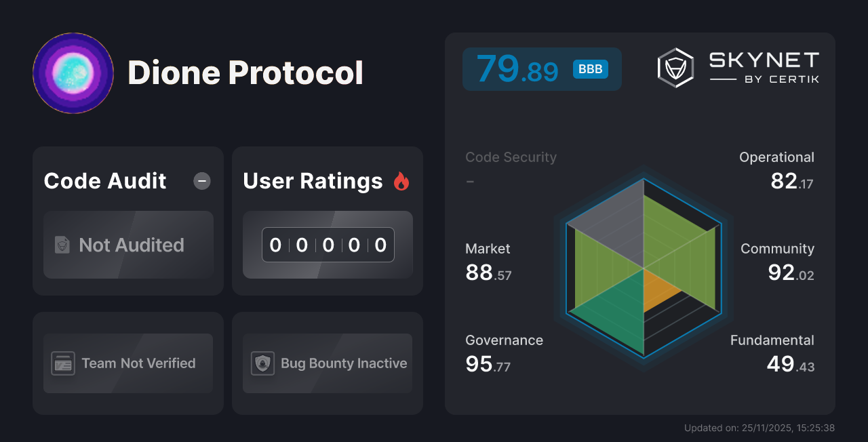
Task: Select the Community score 92.02
Action: coord(791,273)
